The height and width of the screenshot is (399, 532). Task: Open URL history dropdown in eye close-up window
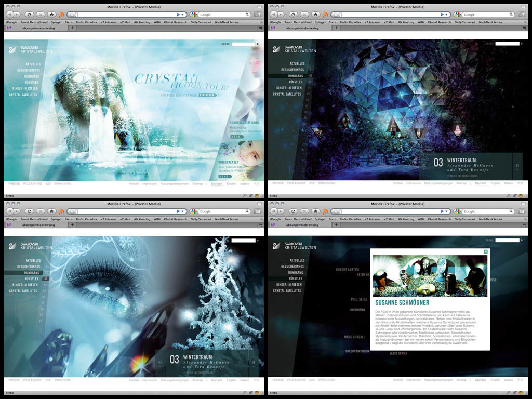click(x=182, y=211)
